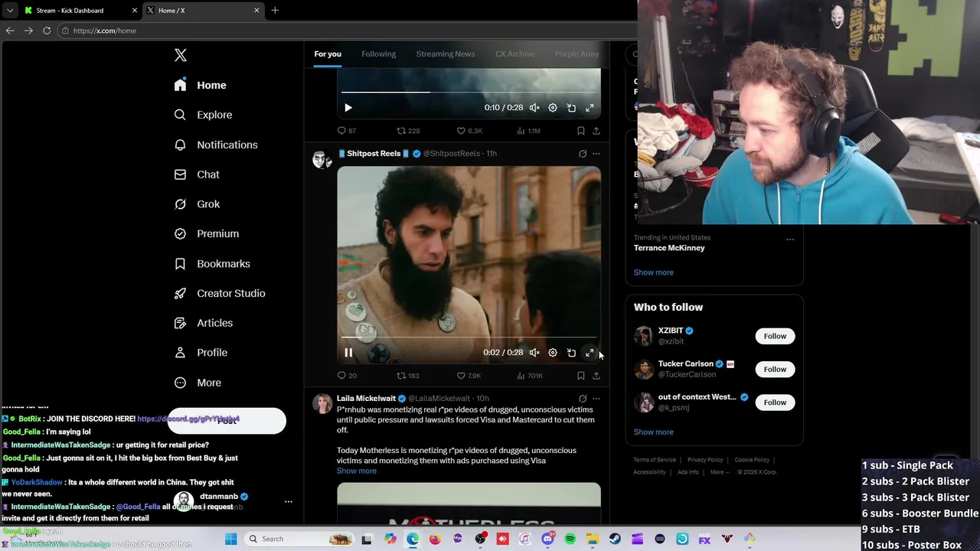Repost the top post with 228 reposts
This screenshot has height=551, width=980.
pyautogui.click(x=407, y=131)
